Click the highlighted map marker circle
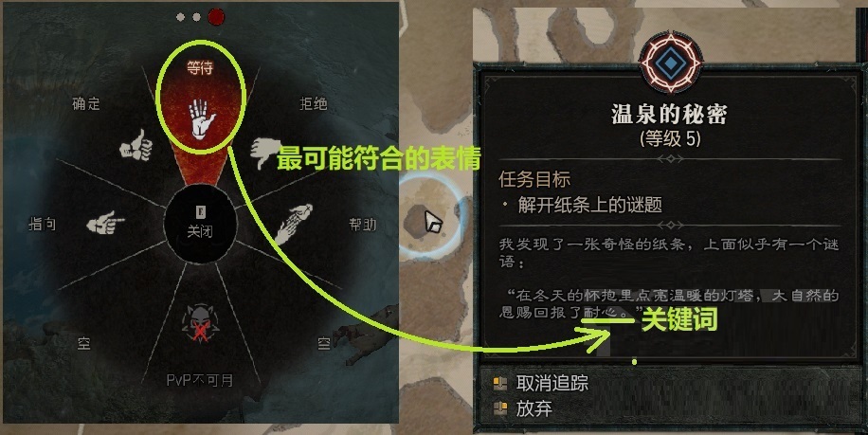The image size is (868, 435). click(x=430, y=217)
